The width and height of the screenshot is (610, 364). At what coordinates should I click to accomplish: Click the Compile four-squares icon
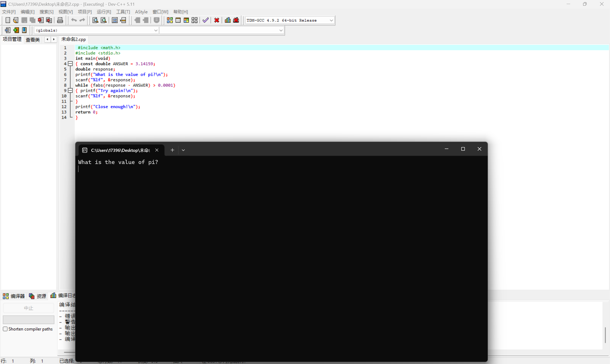click(170, 20)
